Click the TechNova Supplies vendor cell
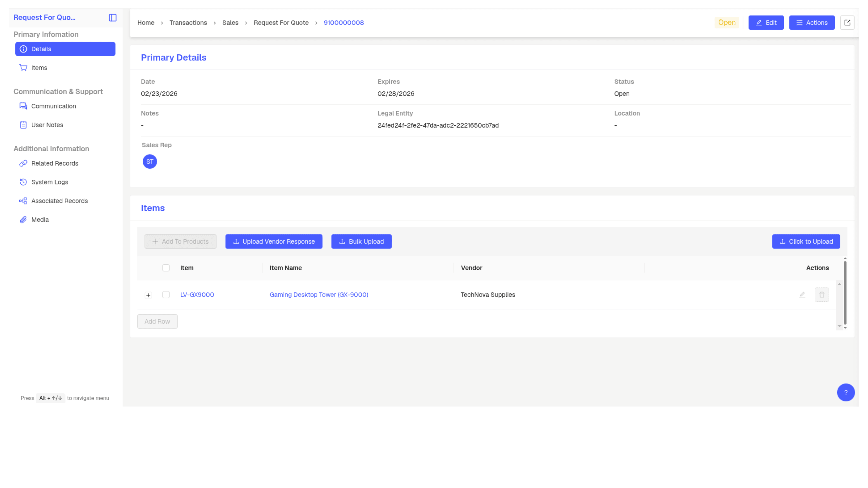This screenshot has height=488, width=868. pyautogui.click(x=488, y=295)
